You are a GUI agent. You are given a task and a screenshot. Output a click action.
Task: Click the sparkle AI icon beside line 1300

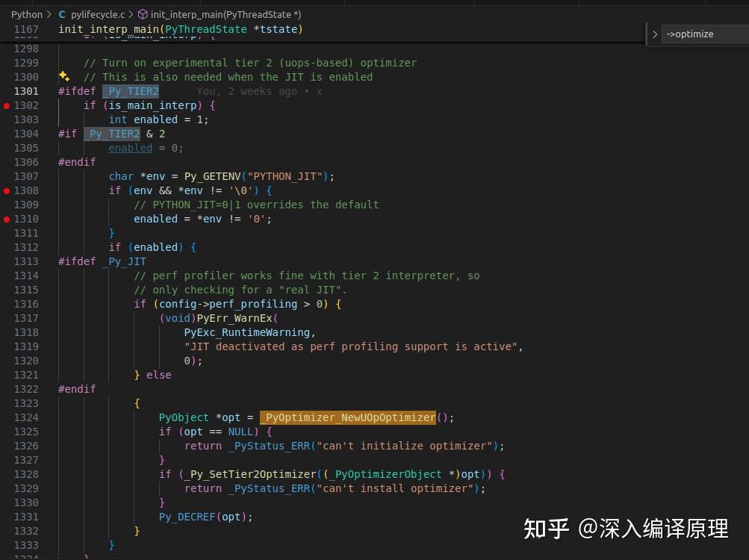tap(63, 76)
